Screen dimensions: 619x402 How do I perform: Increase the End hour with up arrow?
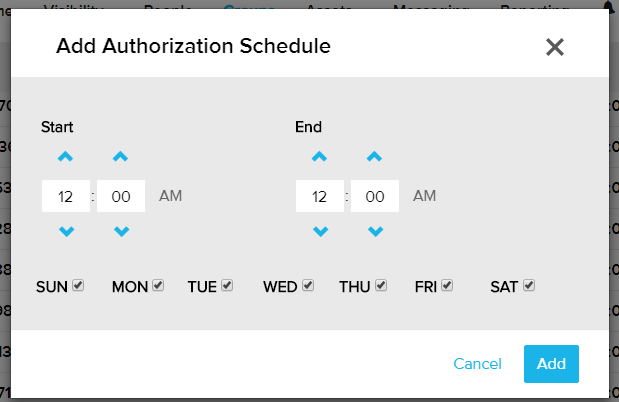click(x=320, y=157)
